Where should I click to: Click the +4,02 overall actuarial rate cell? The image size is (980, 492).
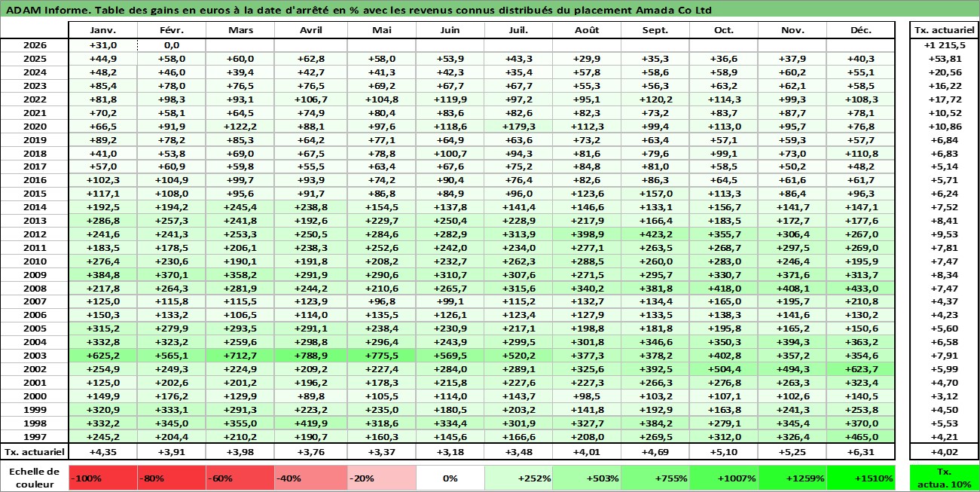coord(944,452)
